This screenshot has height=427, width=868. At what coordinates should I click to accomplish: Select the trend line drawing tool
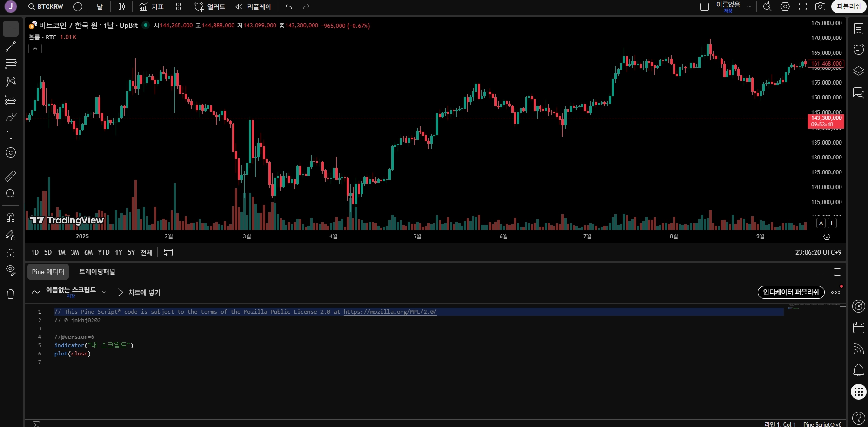[11, 46]
